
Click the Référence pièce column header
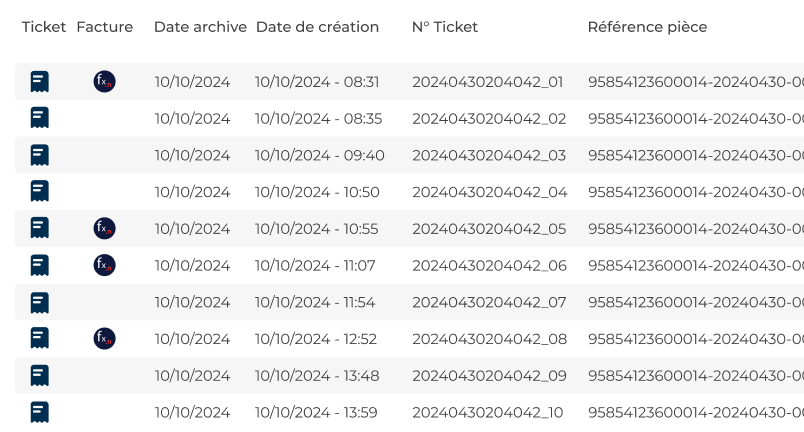tap(647, 27)
